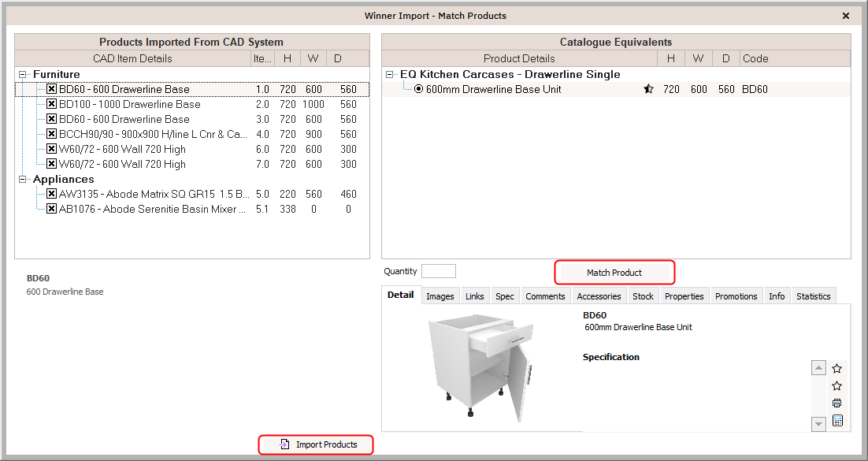Click the Match Product button
The width and height of the screenshot is (868, 461).
click(x=614, y=273)
